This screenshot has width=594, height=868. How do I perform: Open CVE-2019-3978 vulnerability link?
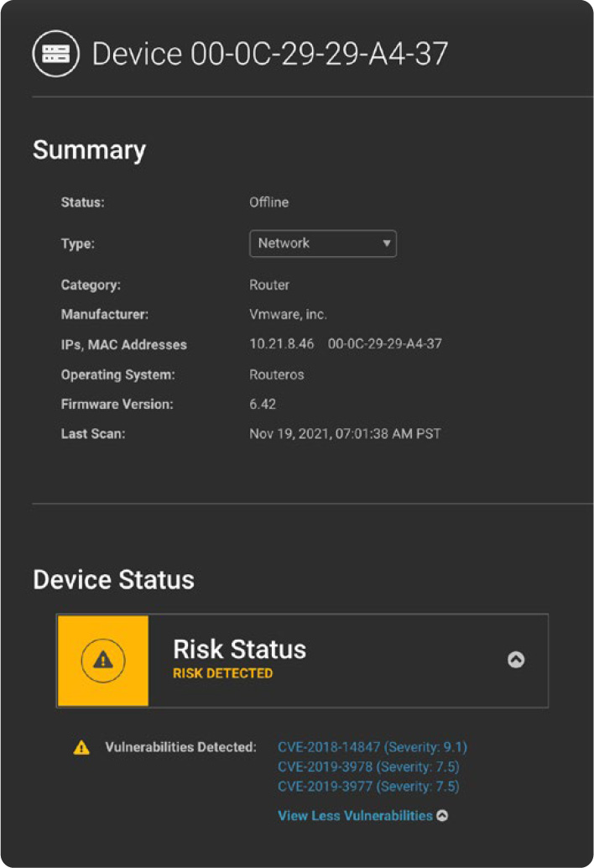pos(368,766)
